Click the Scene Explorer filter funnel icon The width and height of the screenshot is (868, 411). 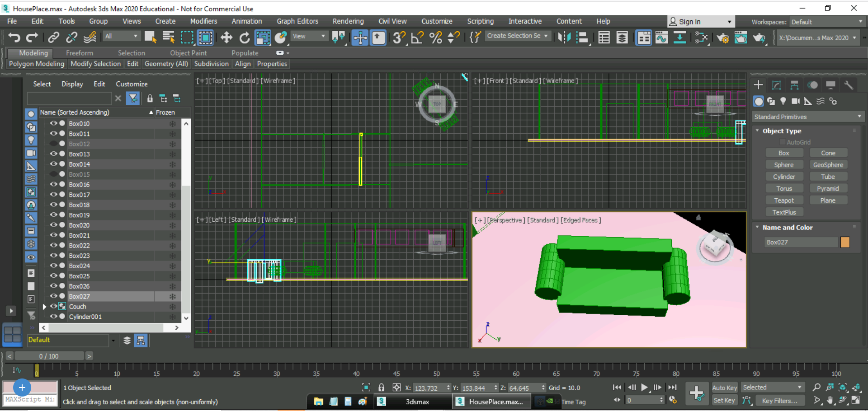(x=133, y=98)
